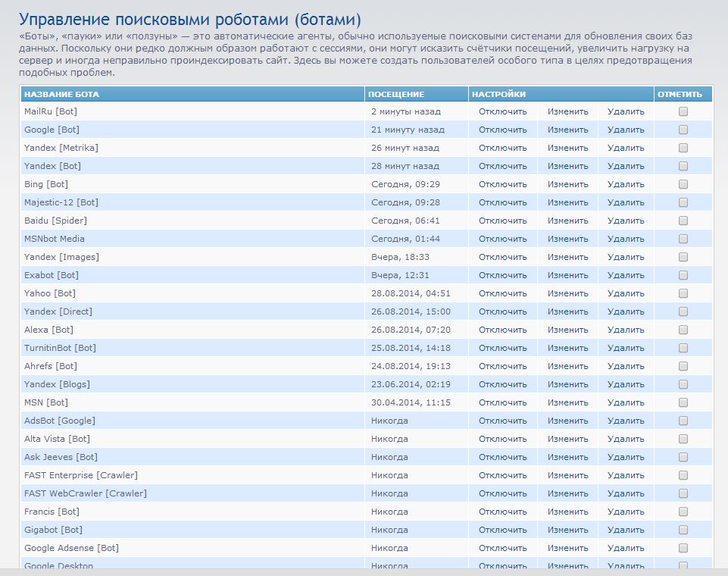
Task: Disable Alta Vista [Bot] with Отключить
Action: [502, 439]
